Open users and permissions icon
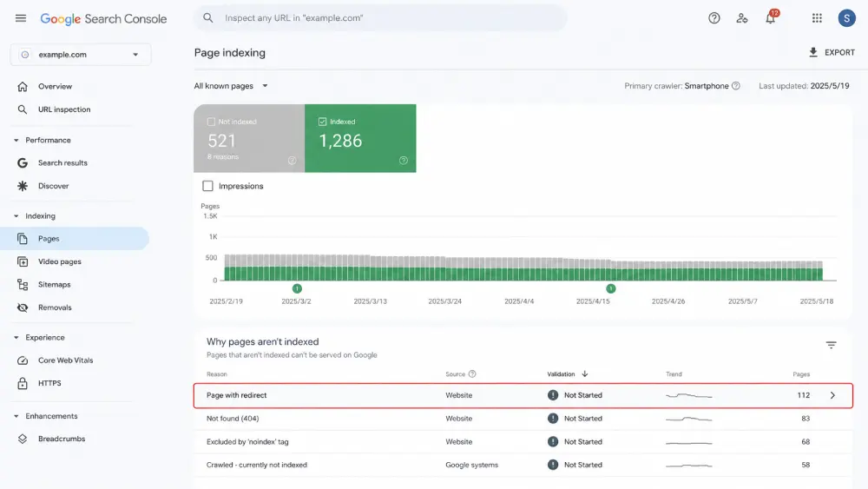 [742, 18]
